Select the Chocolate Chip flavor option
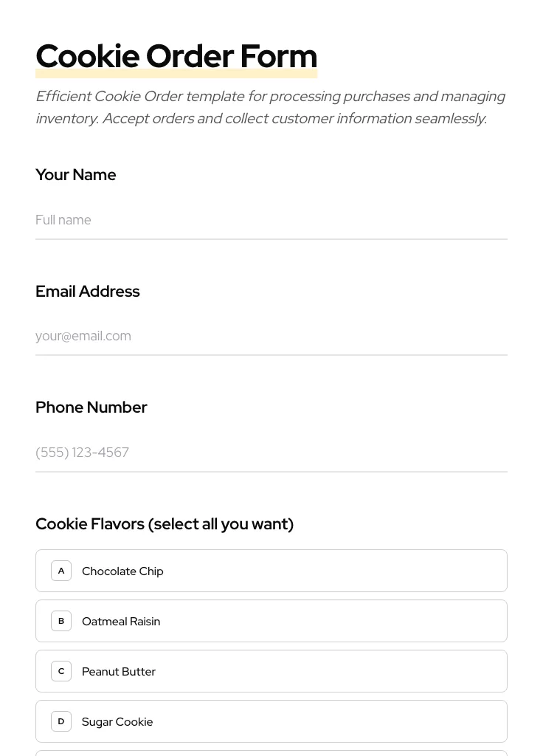 271,571
